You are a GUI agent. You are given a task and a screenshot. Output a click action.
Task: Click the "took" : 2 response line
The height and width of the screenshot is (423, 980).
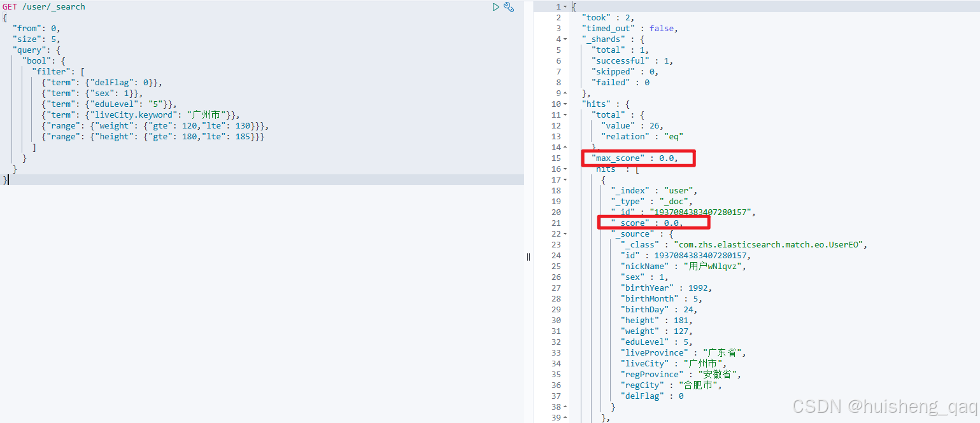[x=607, y=18]
